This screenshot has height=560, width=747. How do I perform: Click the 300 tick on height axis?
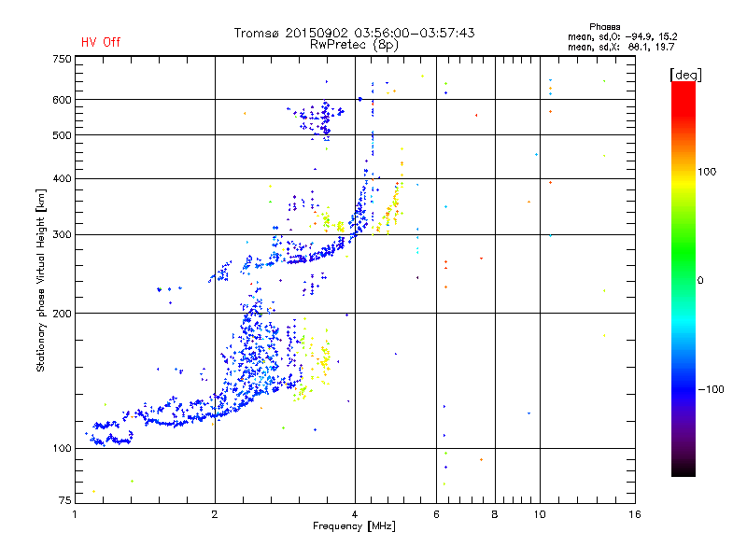(62, 234)
